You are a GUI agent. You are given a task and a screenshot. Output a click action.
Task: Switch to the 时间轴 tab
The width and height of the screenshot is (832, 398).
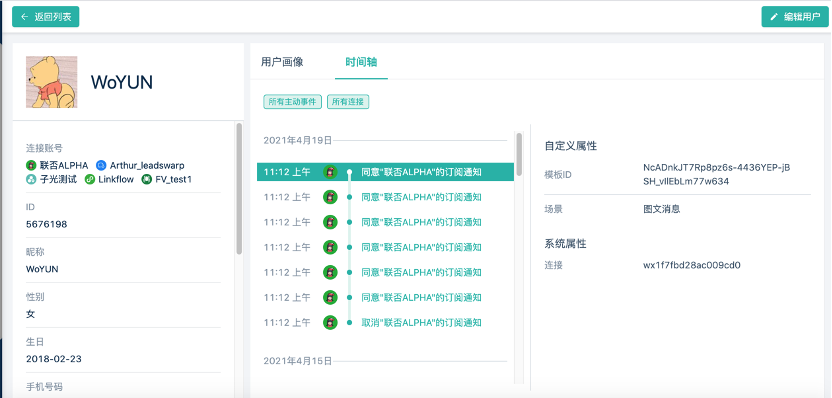[361, 62]
